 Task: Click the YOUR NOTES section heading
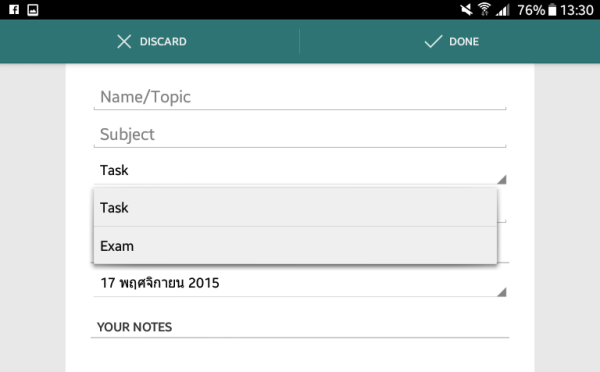[134, 327]
